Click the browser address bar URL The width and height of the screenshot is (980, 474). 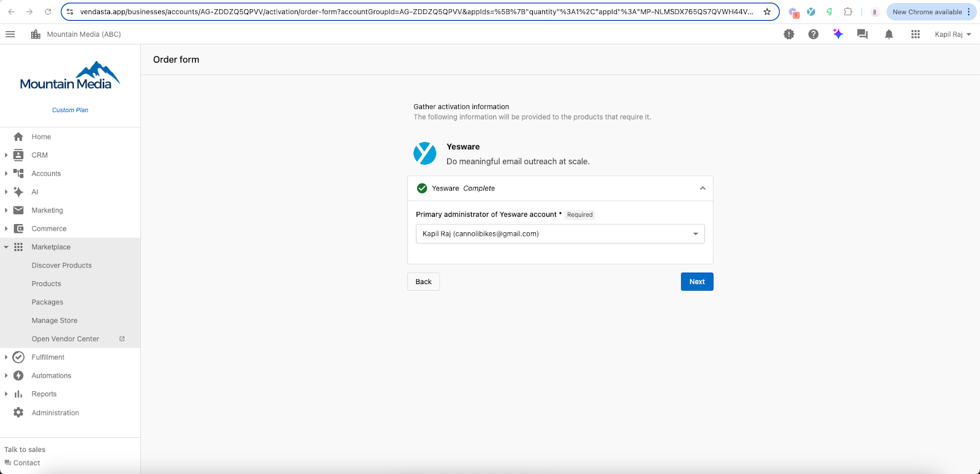[x=417, y=12]
